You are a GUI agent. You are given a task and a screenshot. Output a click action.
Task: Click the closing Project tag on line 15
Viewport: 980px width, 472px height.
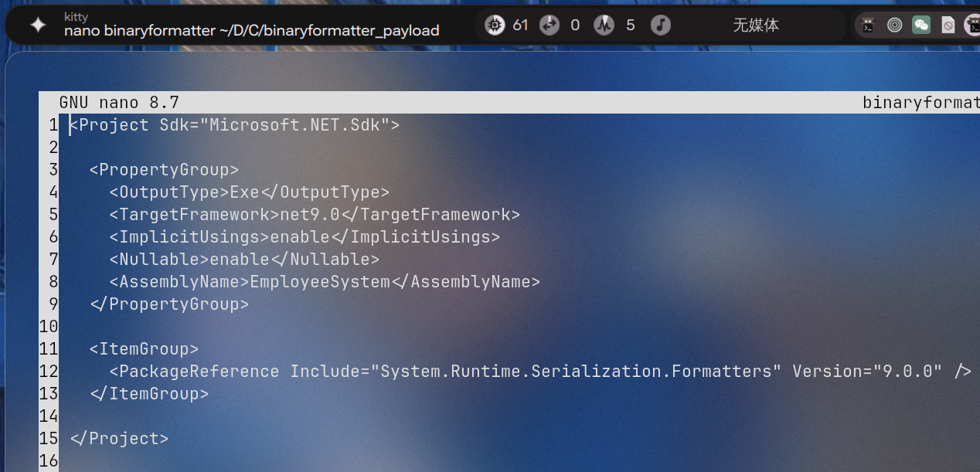click(119, 439)
